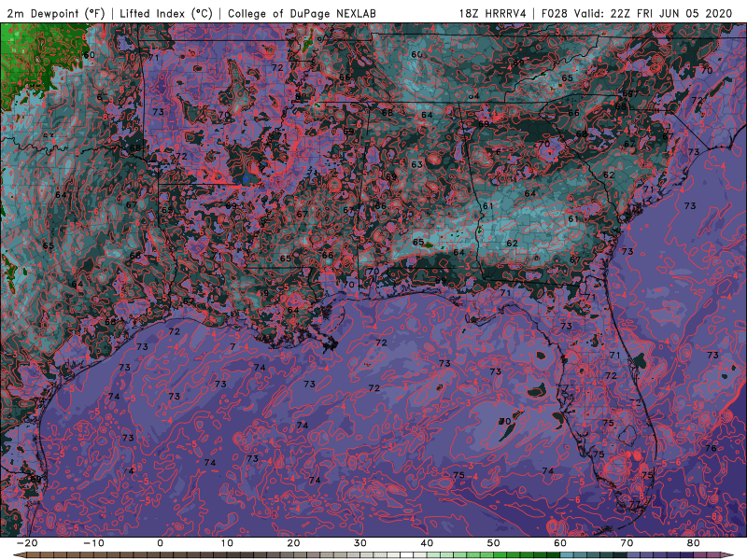Click the '77' dewpoint value in south Florida

click(x=635, y=504)
